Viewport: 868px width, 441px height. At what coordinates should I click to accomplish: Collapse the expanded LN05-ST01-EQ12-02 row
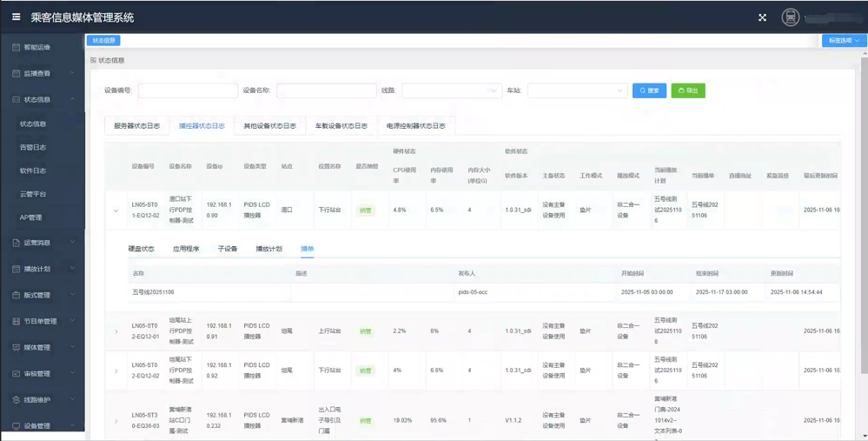tap(116, 210)
